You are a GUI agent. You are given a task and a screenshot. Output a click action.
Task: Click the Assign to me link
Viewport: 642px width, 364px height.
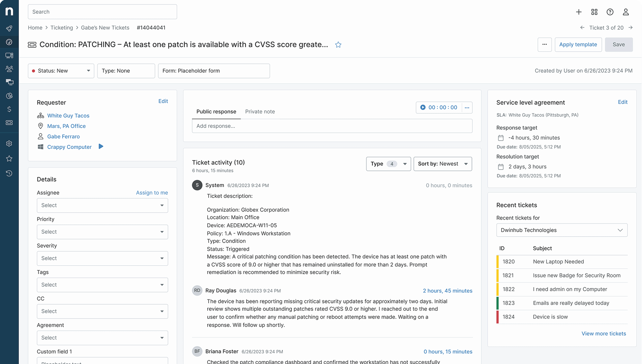pos(152,193)
